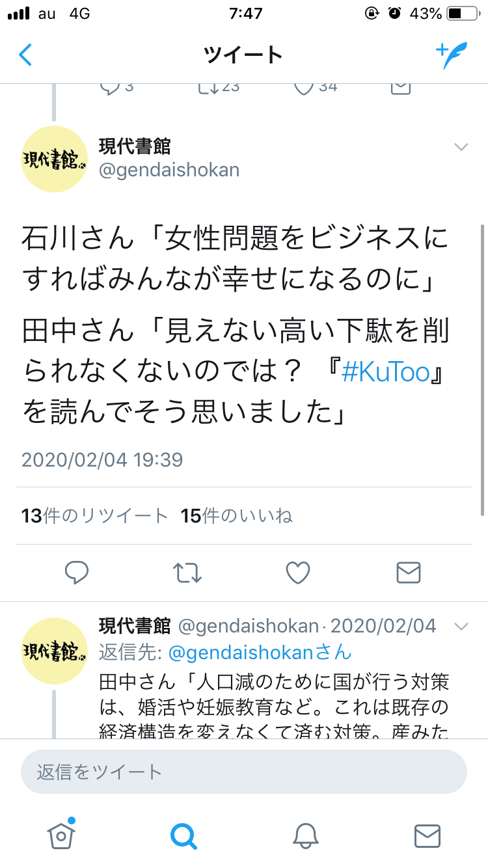Share main tweet via envelope icon
The image size is (488, 868).
[x=409, y=573]
